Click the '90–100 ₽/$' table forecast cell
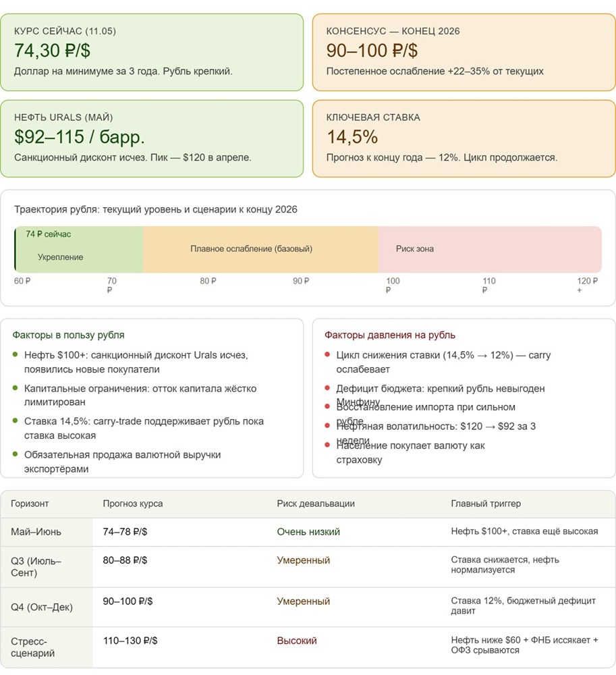Image resolution: width=616 pixels, height=675 pixels. click(x=128, y=601)
